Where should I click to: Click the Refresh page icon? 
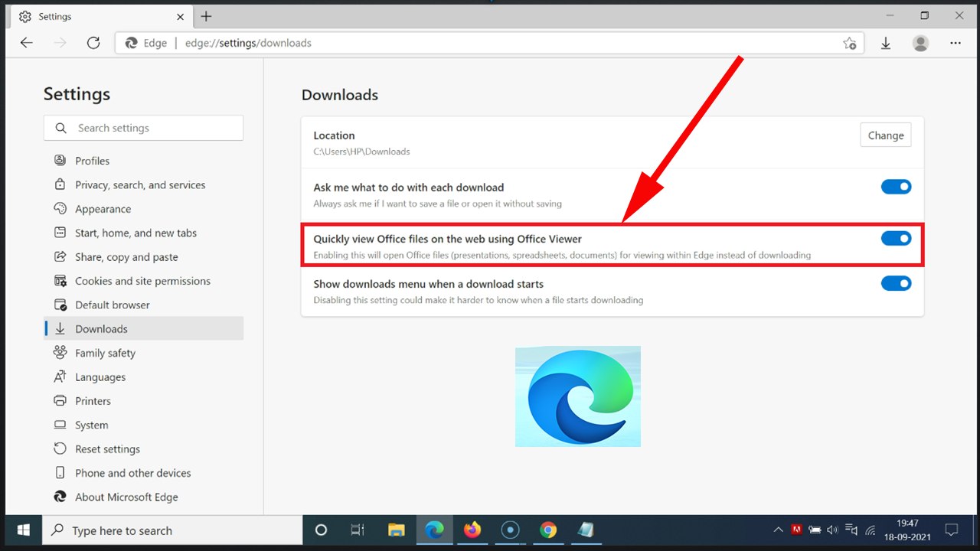tap(93, 43)
